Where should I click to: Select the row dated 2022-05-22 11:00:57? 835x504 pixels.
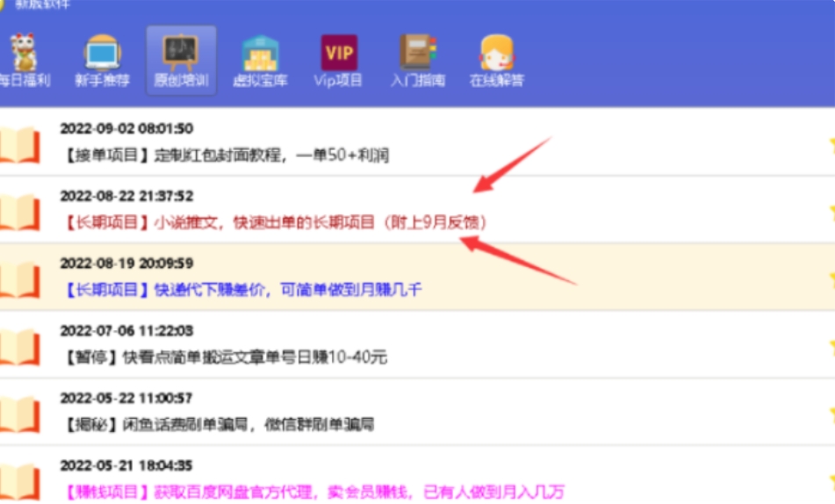pos(126,398)
